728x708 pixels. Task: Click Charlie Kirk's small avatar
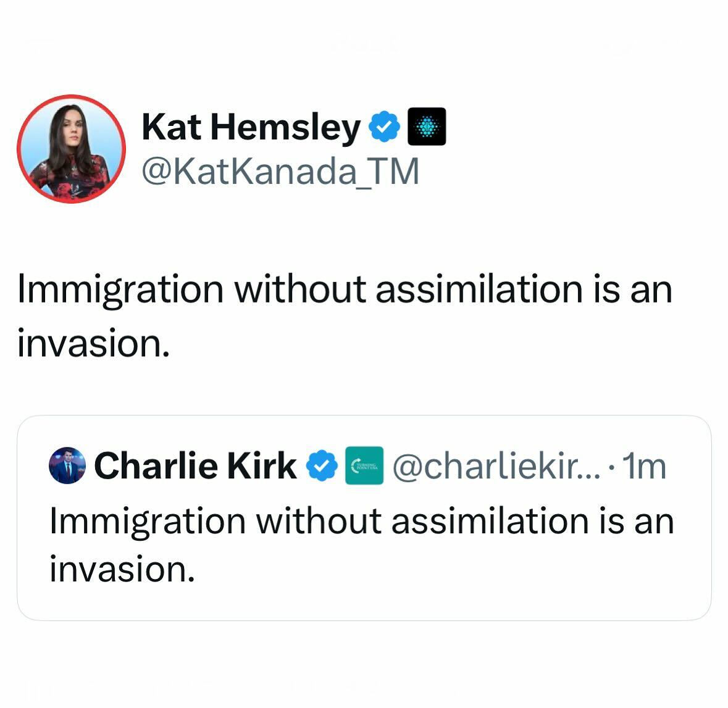pyautogui.click(x=67, y=465)
